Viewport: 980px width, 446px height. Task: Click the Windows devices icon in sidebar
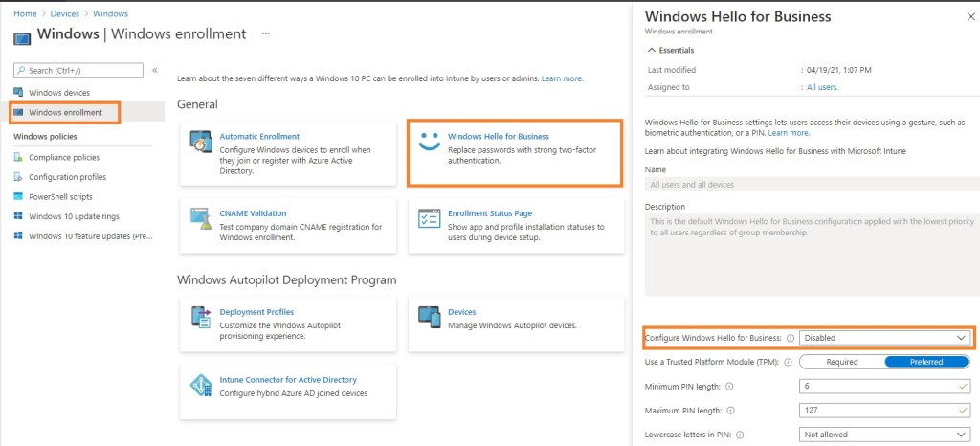18,93
